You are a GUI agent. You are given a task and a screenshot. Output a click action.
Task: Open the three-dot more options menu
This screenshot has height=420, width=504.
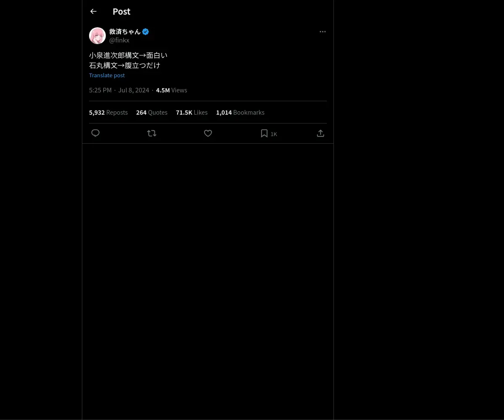323,32
